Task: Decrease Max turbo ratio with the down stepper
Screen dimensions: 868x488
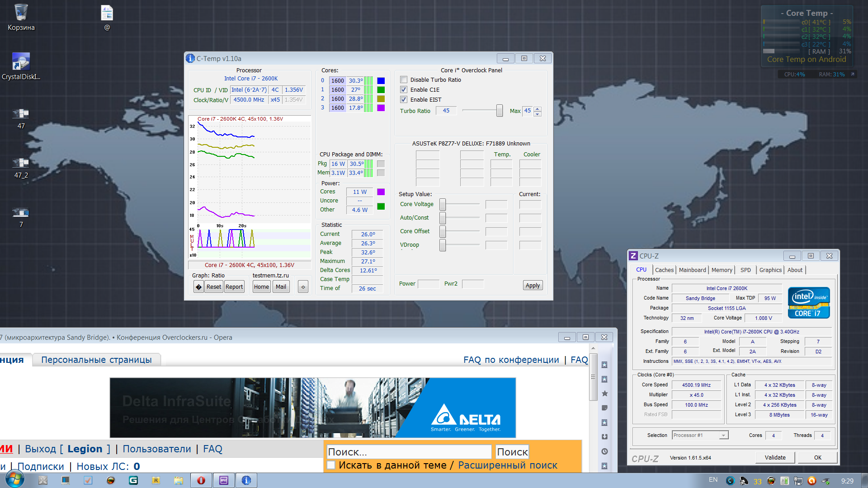Action: (x=537, y=113)
